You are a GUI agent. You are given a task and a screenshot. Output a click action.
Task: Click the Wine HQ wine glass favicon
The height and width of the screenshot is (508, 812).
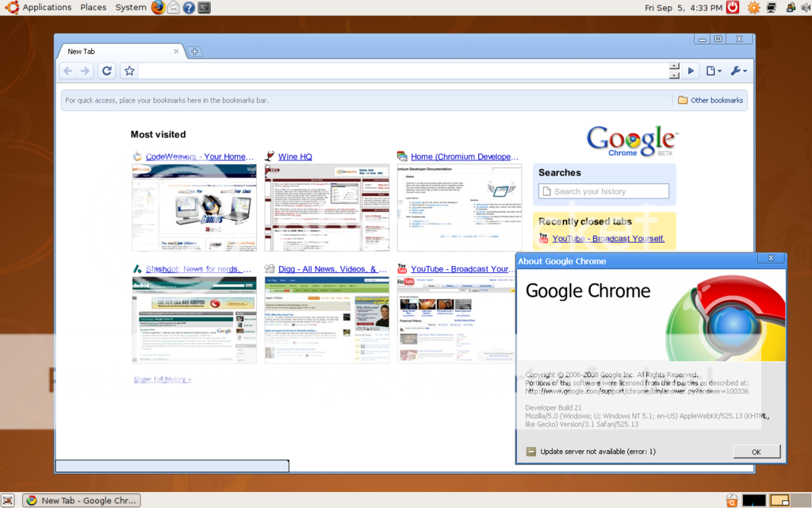(x=270, y=156)
